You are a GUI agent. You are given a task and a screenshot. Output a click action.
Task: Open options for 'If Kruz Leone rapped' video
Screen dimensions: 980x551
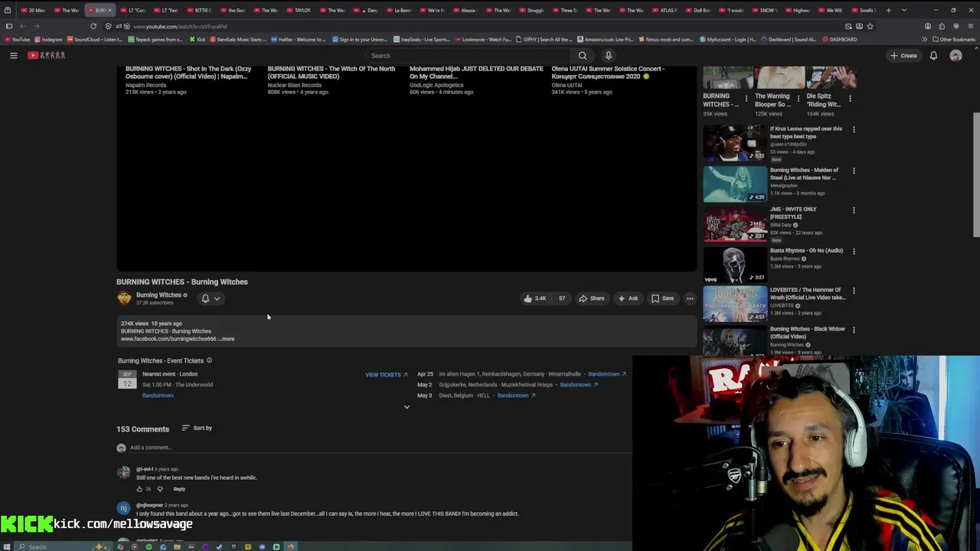(x=854, y=129)
